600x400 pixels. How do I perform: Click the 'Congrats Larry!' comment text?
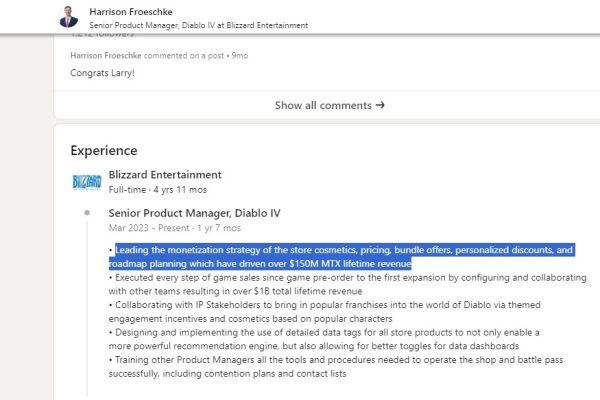coord(102,73)
